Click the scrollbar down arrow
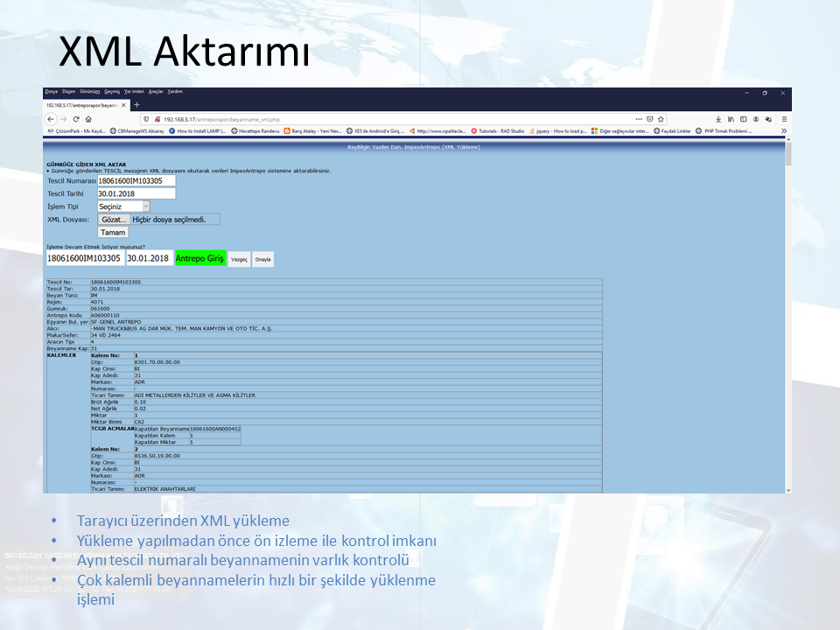This screenshot has height=630, width=840. (x=788, y=490)
